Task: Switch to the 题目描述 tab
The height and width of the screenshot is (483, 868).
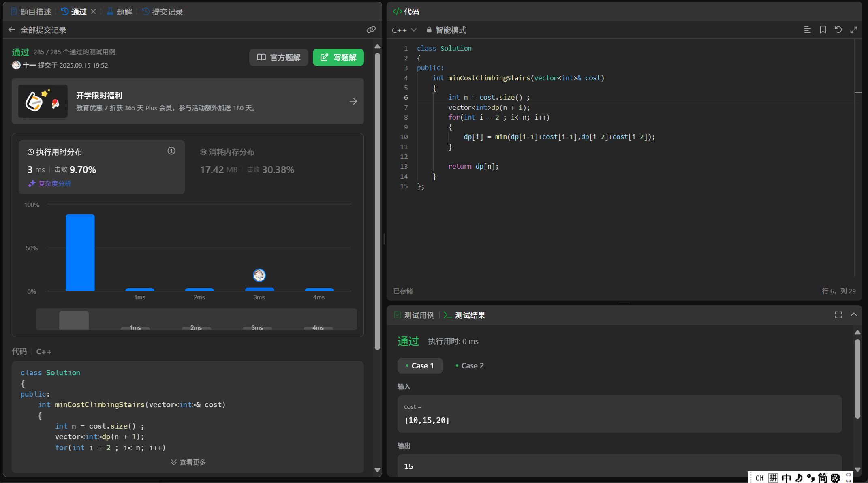Action: 31,12
